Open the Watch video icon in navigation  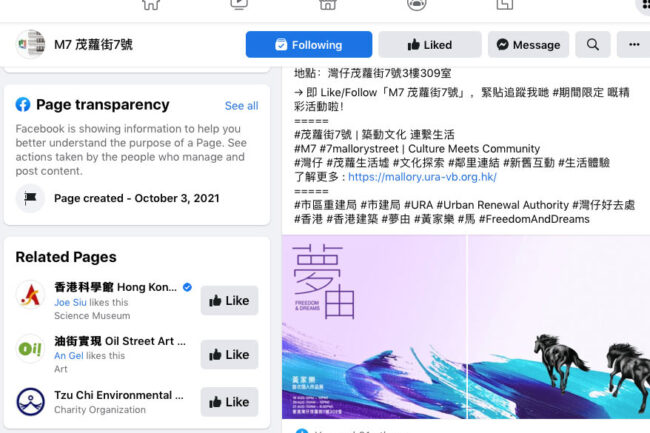(239, 5)
